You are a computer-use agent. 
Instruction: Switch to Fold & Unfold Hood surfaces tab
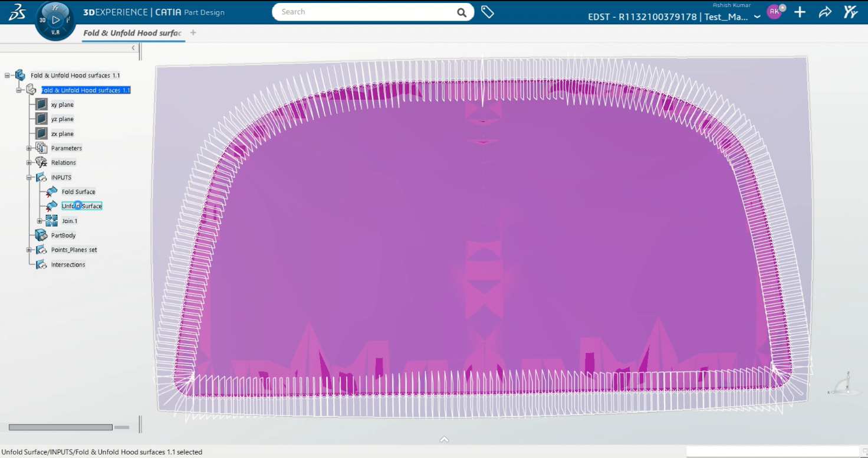click(x=132, y=33)
